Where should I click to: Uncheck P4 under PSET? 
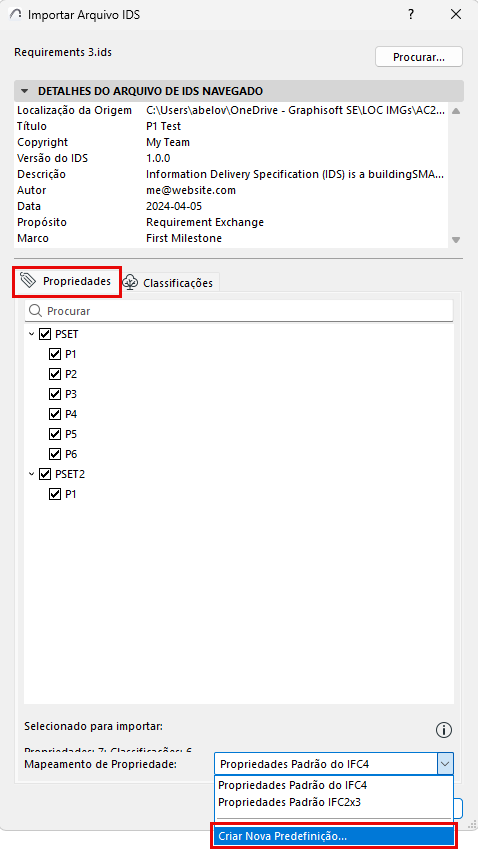[55, 414]
